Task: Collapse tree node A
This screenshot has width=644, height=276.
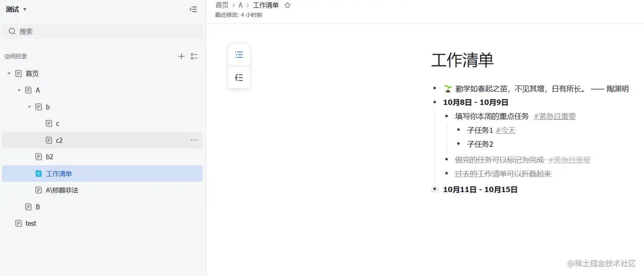Action: [x=19, y=90]
